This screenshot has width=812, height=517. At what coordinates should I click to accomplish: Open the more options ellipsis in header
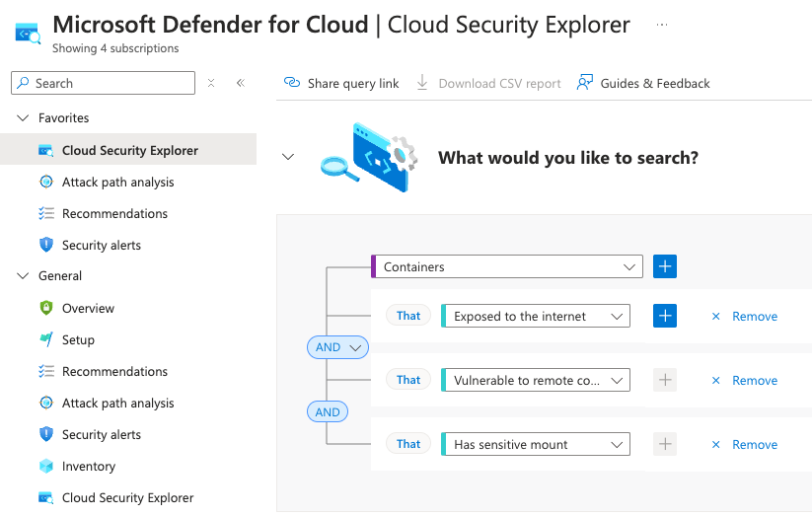pyautogui.click(x=662, y=25)
